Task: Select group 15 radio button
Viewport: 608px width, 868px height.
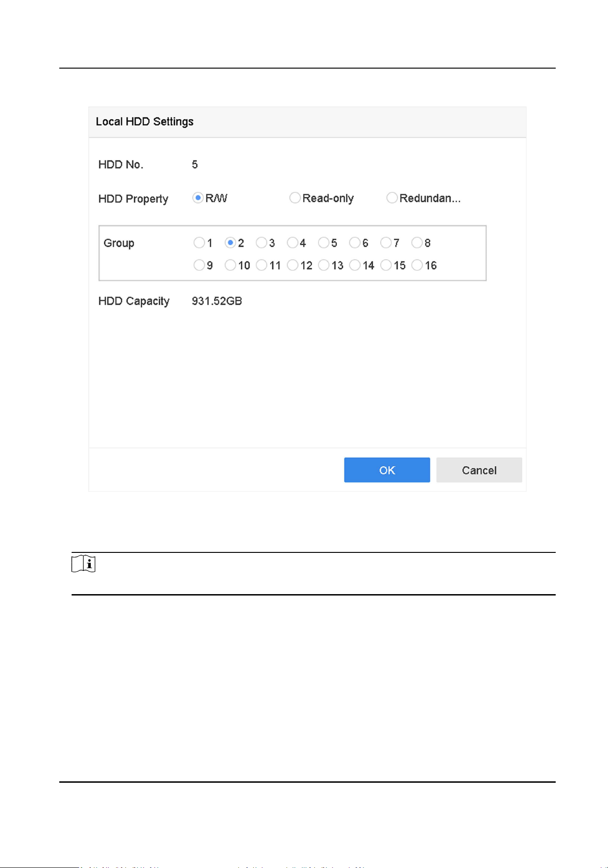Action: coord(386,265)
